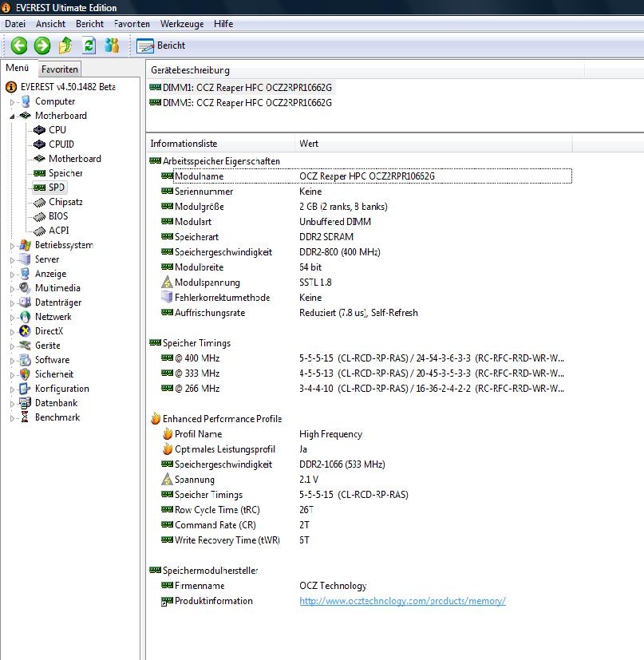Select the ACPI icon in the tree
Viewport: 644px width, 660px height.
pyautogui.click(x=40, y=231)
